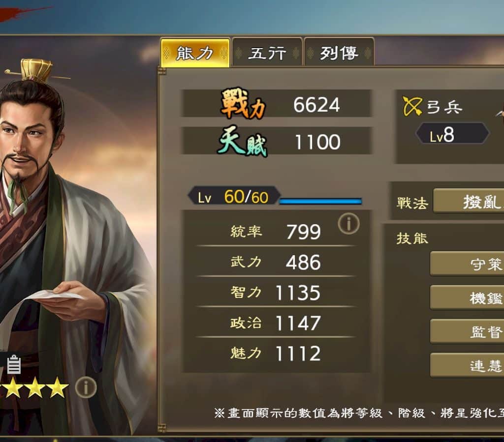The image size is (504, 442).
Task: Select the 機鑑 skill button
Action: 467,297
